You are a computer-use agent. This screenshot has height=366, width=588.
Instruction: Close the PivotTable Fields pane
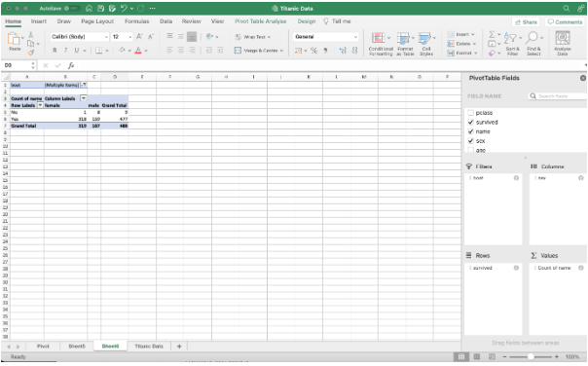tap(583, 78)
